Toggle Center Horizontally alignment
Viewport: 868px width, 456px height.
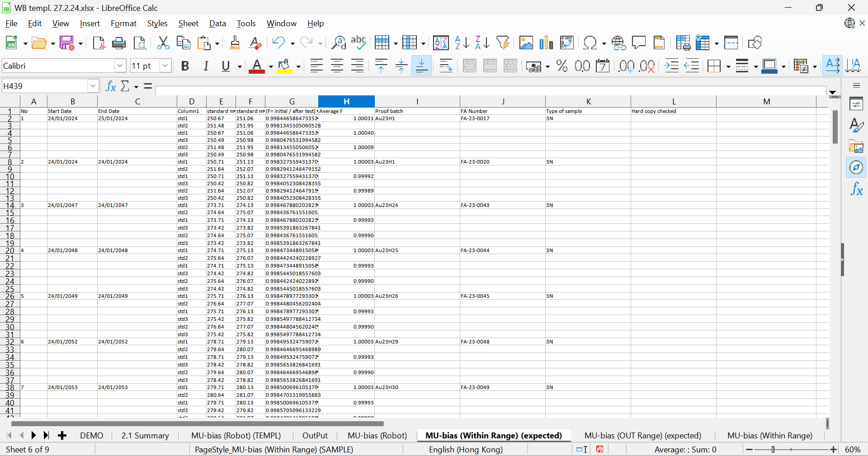[337, 66]
